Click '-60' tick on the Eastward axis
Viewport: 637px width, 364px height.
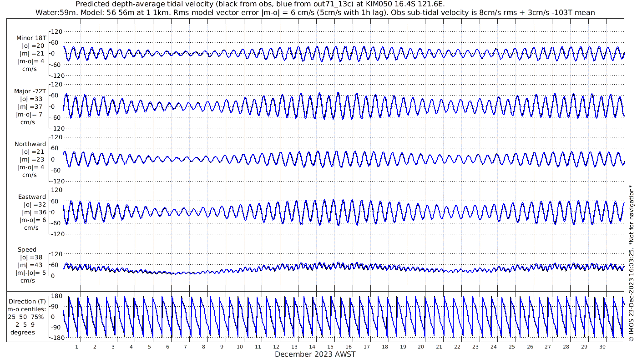pyautogui.click(x=56, y=223)
